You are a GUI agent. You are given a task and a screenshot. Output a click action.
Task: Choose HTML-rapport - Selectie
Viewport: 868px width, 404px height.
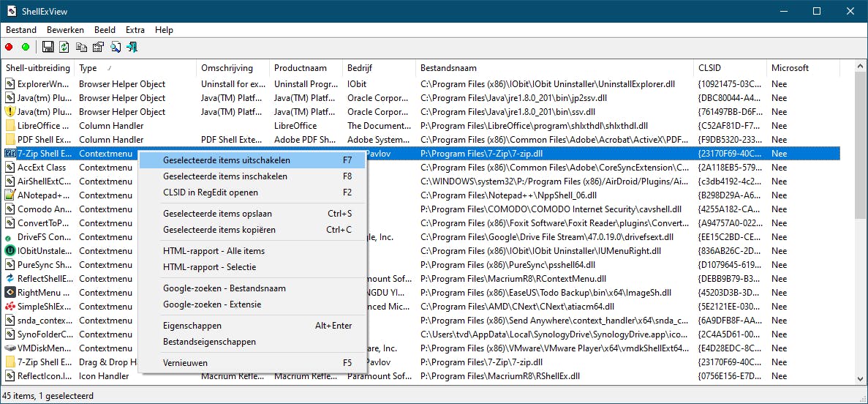[x=252, y=267]
